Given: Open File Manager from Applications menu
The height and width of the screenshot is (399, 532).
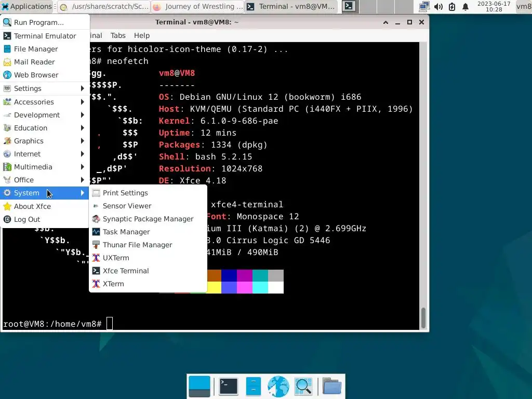Looking at the screenshot, I should [x=45, y=49].
